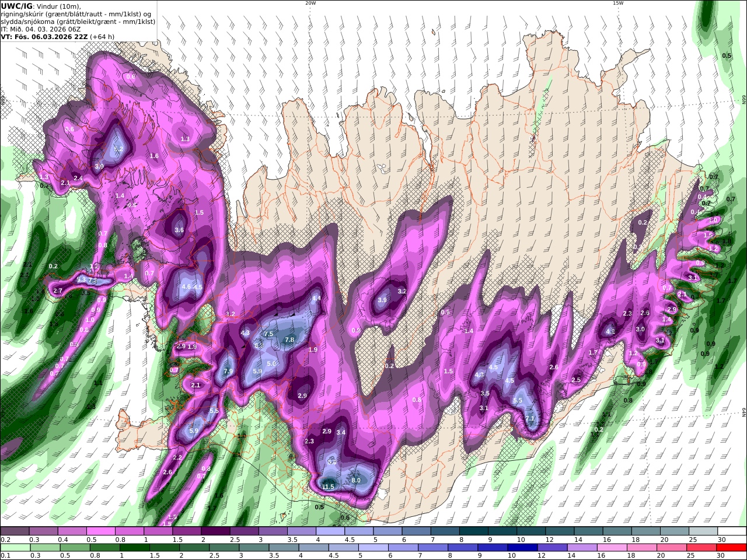Click the 15W longitude label
Image resolution: width=747 pixels, height=560 pixels.
[x=618, y=3]
